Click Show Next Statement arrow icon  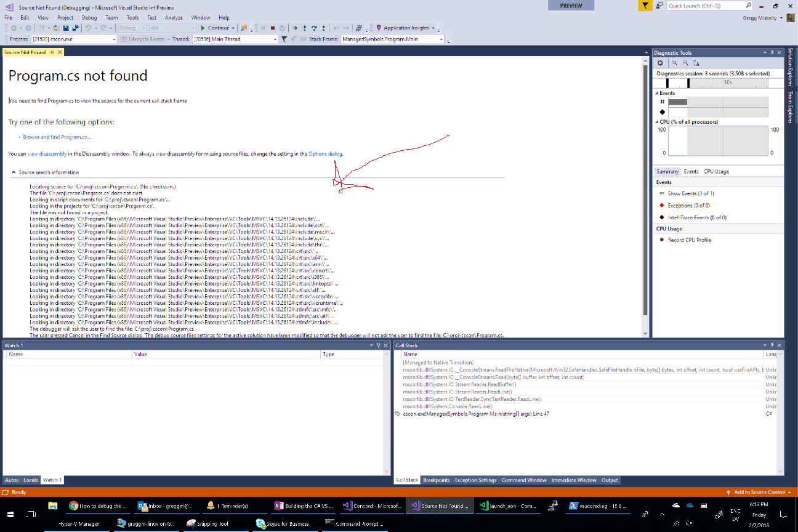pyautogui.click(x=295, y=28)
